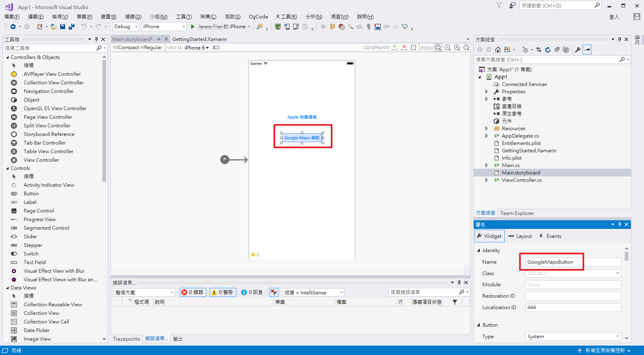The width and height of the screenshot is (644, 355).
Task: Toggle the device orientation icon beside iPhone 6
Action: point(216,47)
